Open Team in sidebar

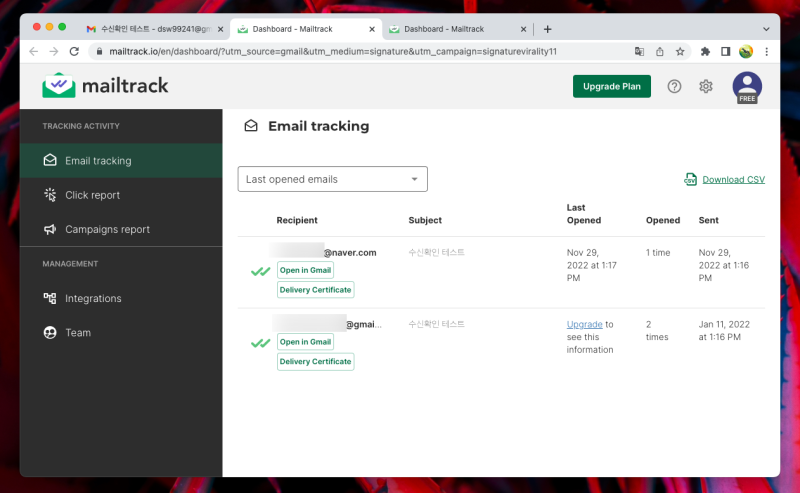tap(121, 332)
